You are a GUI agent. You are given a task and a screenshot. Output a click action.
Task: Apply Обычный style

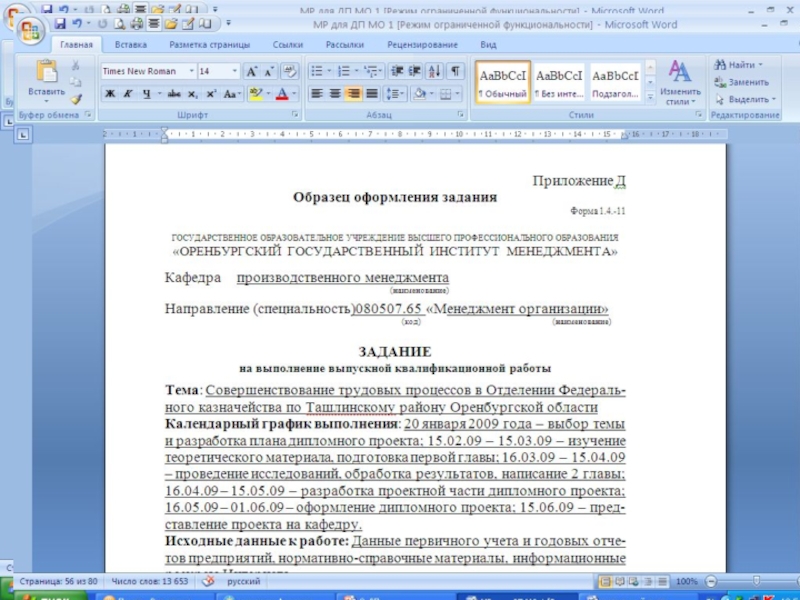(x=503, y=83)
